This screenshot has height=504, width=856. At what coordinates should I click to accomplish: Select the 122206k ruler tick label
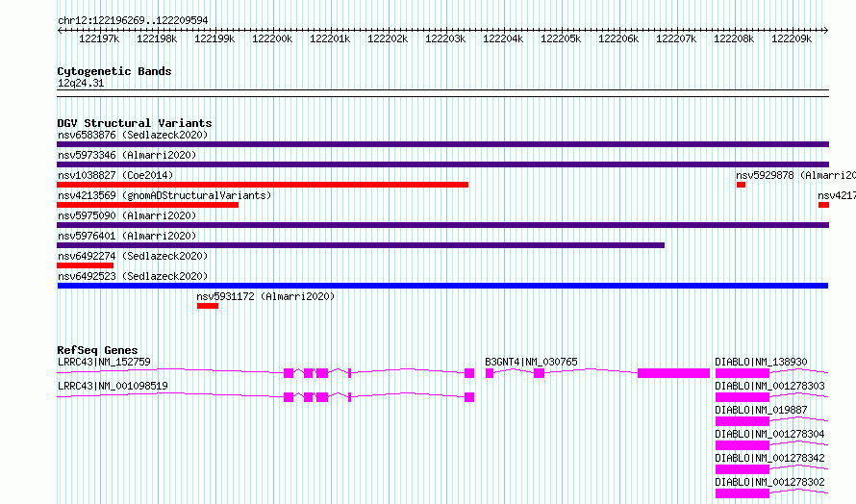tap(618, 38)
